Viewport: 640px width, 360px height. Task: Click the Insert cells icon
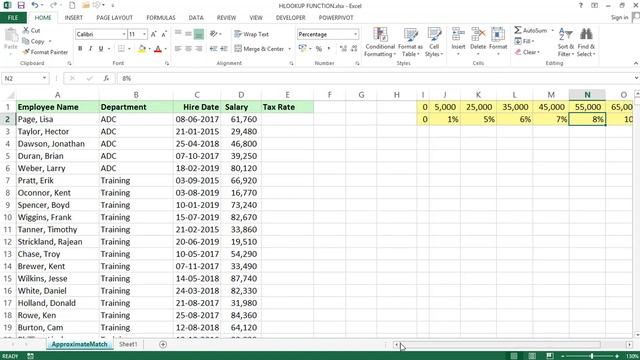tap(458, 34)
